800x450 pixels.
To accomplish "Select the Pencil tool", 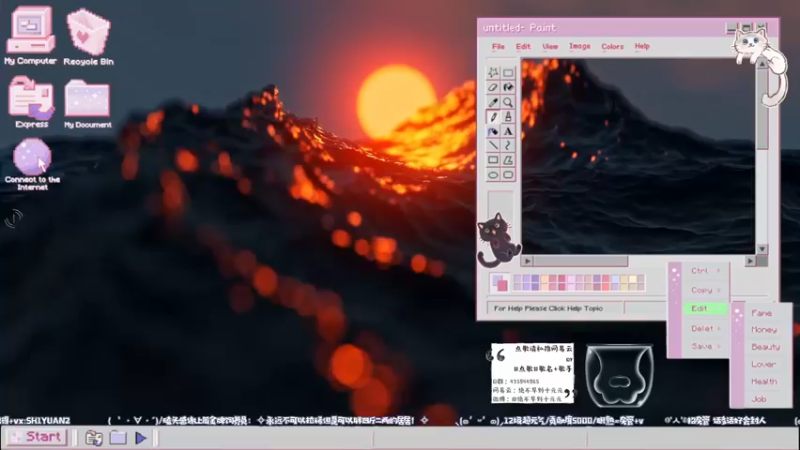I will coord(493,117).
